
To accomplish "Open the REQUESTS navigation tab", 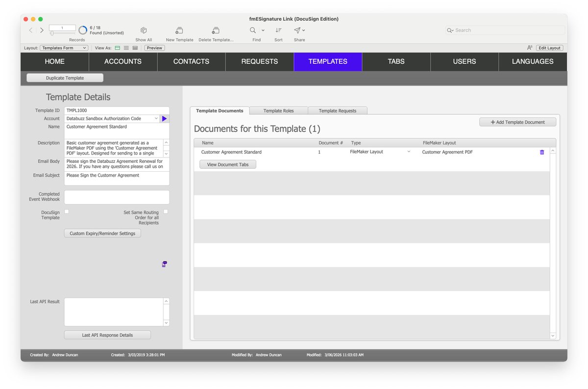I will click(x=260, y=61).
